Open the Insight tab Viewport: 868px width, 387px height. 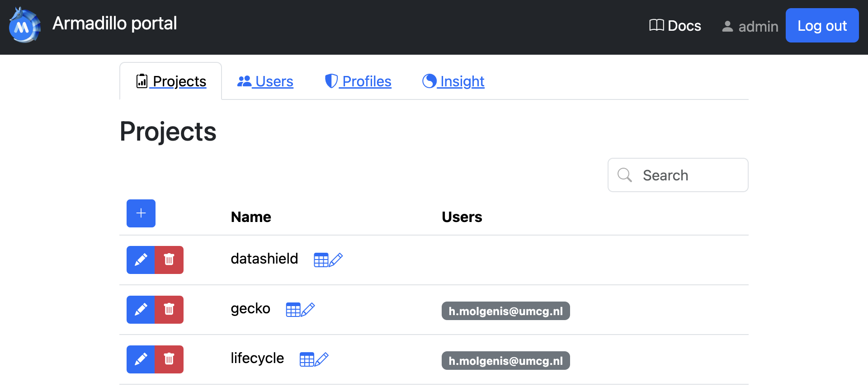453,81
